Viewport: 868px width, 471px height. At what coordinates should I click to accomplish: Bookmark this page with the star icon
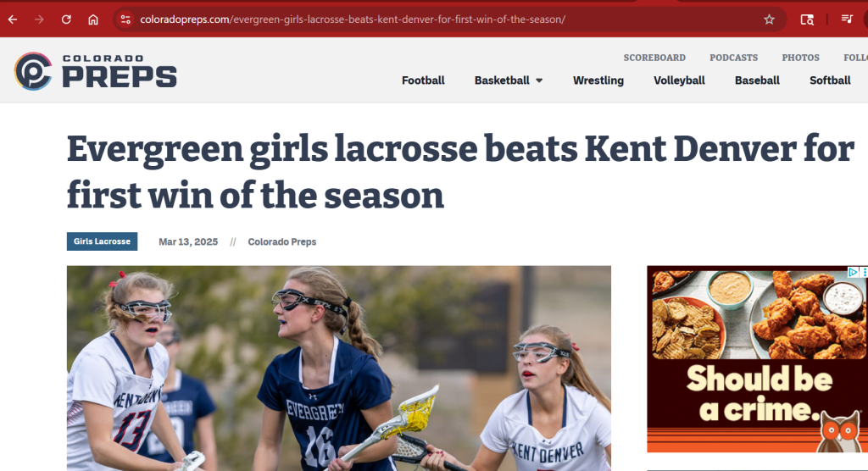coord(769,19)
